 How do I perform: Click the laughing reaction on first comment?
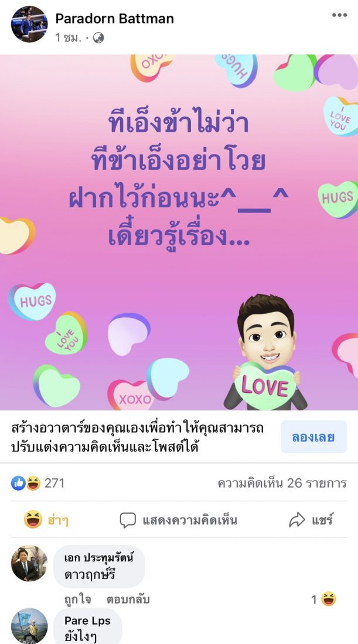click(328, 600)
